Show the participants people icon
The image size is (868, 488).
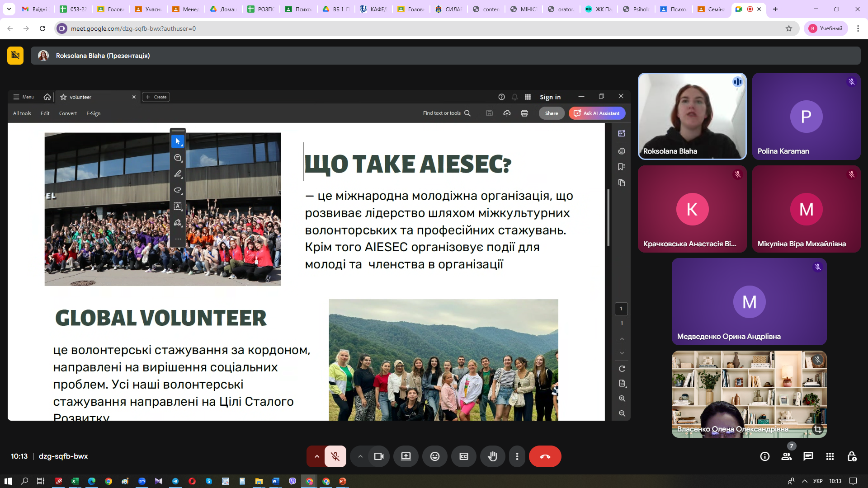click(x=787, y=456)
